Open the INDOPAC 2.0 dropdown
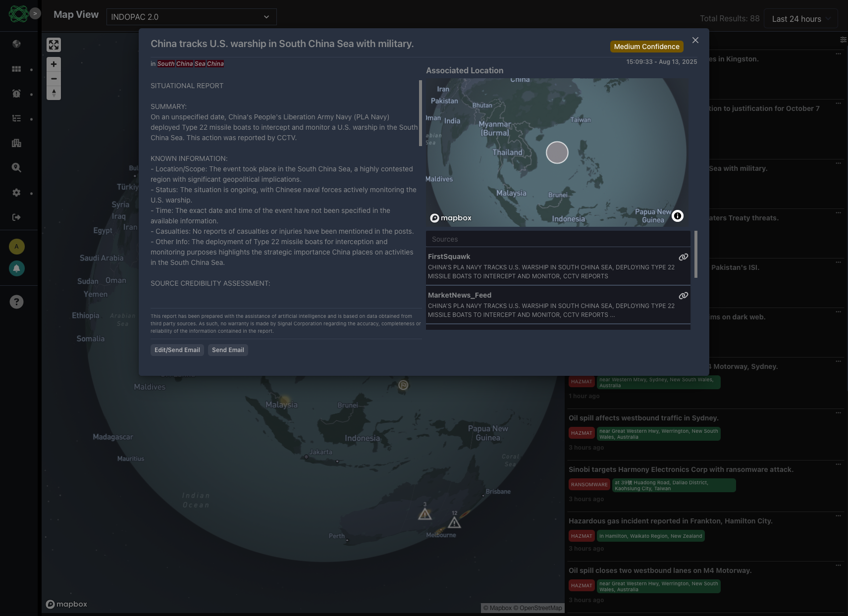The height and width of the screenshot is (616, 848). (x=191, y=17)
